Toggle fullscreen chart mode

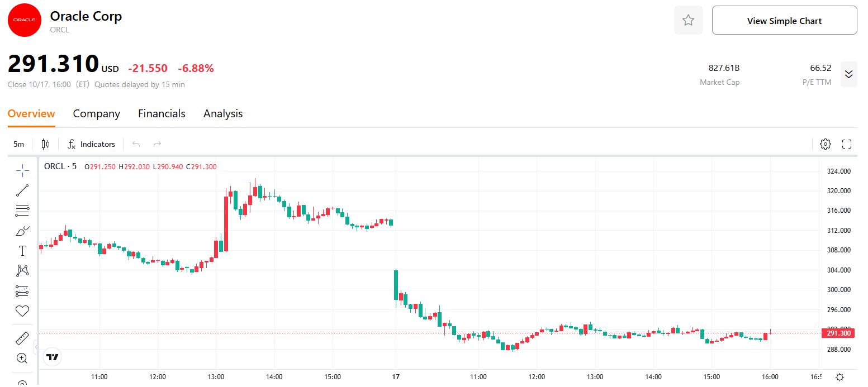pyautogui.click(x=847, y=144)
